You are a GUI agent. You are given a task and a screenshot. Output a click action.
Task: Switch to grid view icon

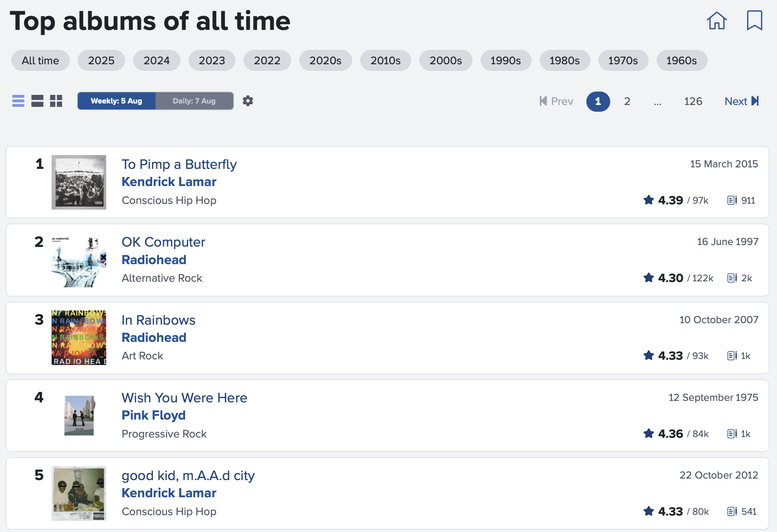56,101
